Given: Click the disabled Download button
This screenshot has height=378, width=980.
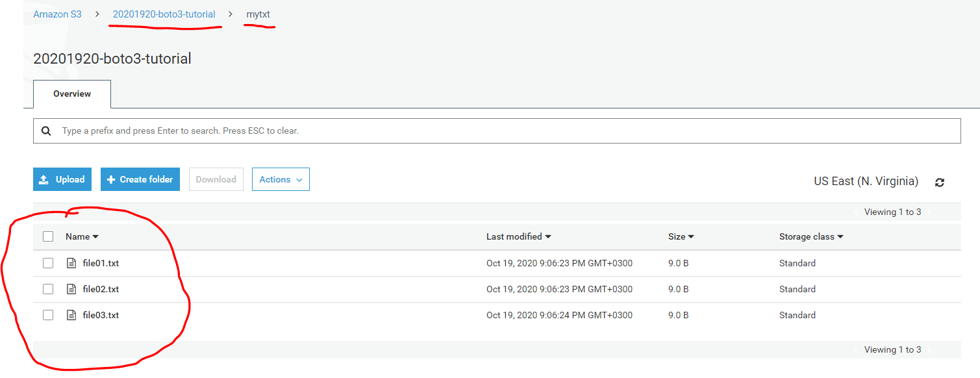Looking at the screenshot, I should point(216,179).
